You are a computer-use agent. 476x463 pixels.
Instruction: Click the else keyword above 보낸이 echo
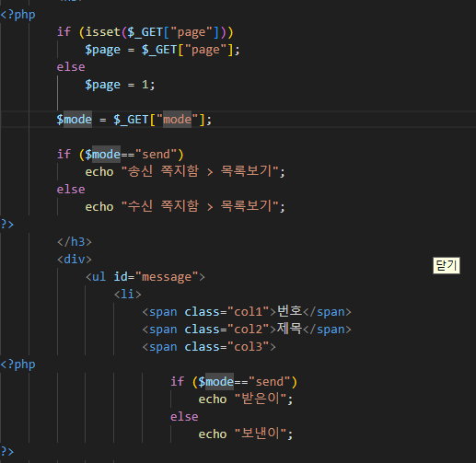coord(184,417)
